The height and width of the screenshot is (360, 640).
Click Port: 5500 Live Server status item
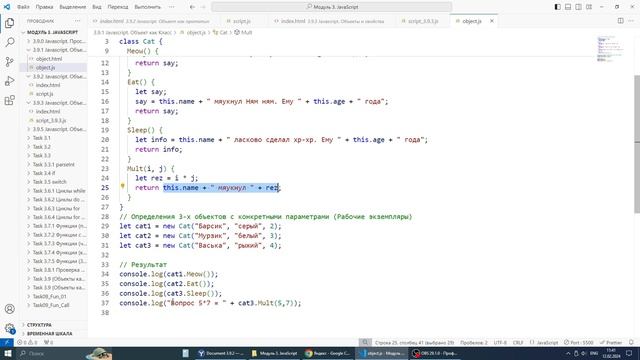click(578, 342)
